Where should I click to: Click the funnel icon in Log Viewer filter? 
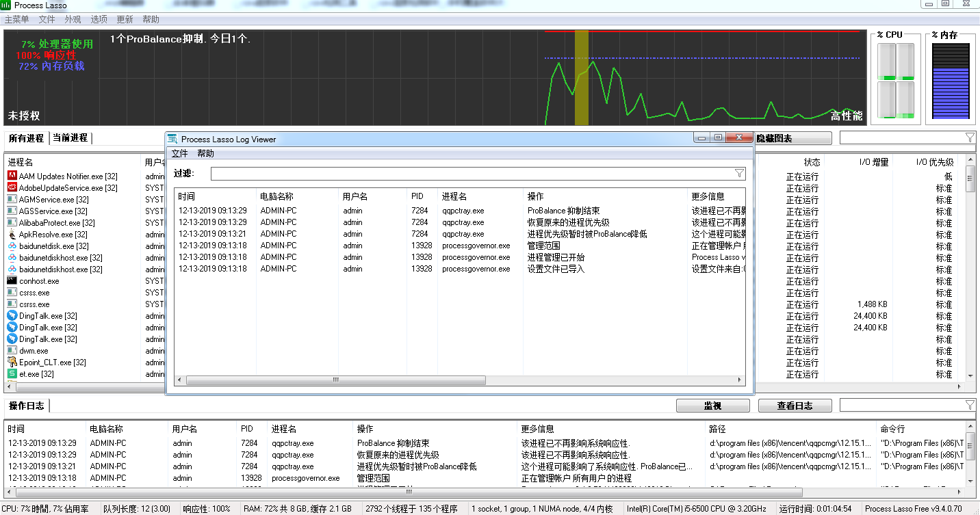coord(739,173)
